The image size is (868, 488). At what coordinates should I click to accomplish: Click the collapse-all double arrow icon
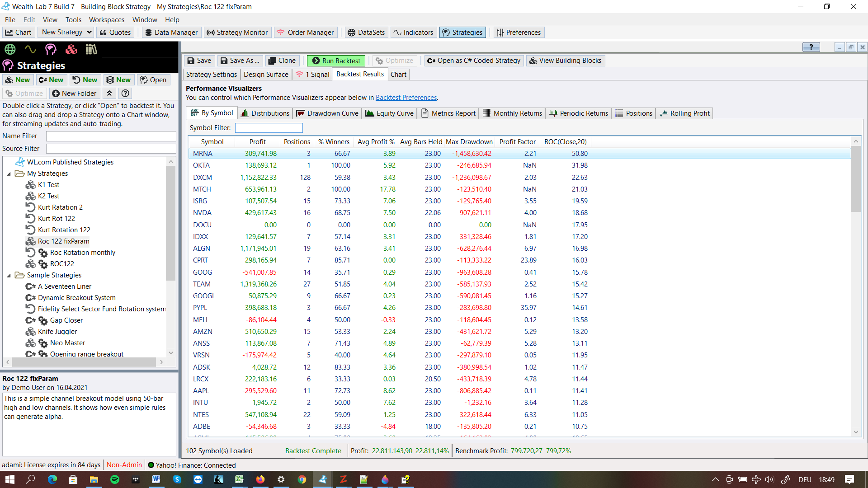pos(109,94)
